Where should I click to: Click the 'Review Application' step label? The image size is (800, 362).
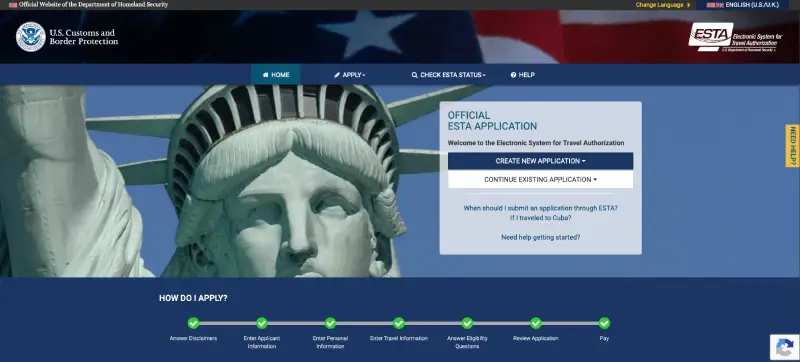[x=536, y=338]
